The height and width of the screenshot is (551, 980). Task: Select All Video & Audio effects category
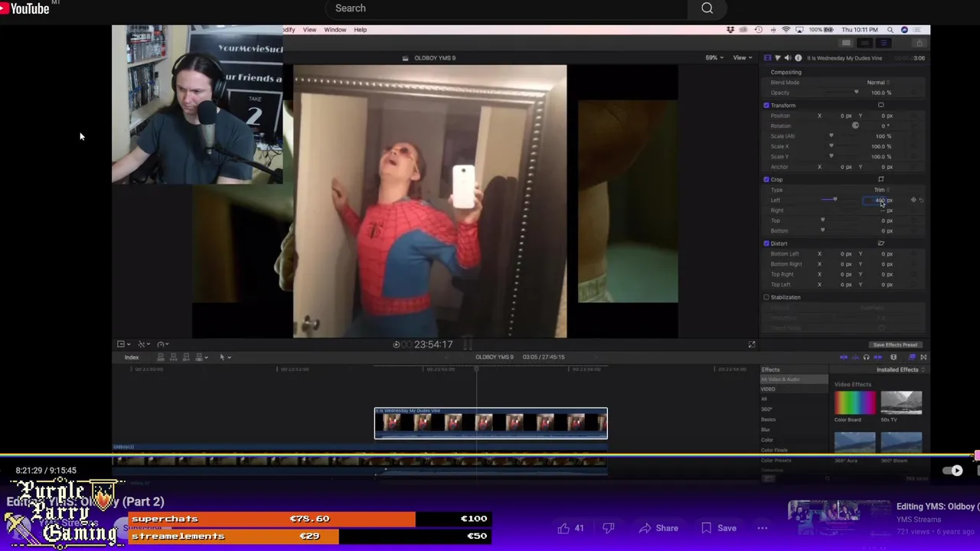(x=793, y=380)
